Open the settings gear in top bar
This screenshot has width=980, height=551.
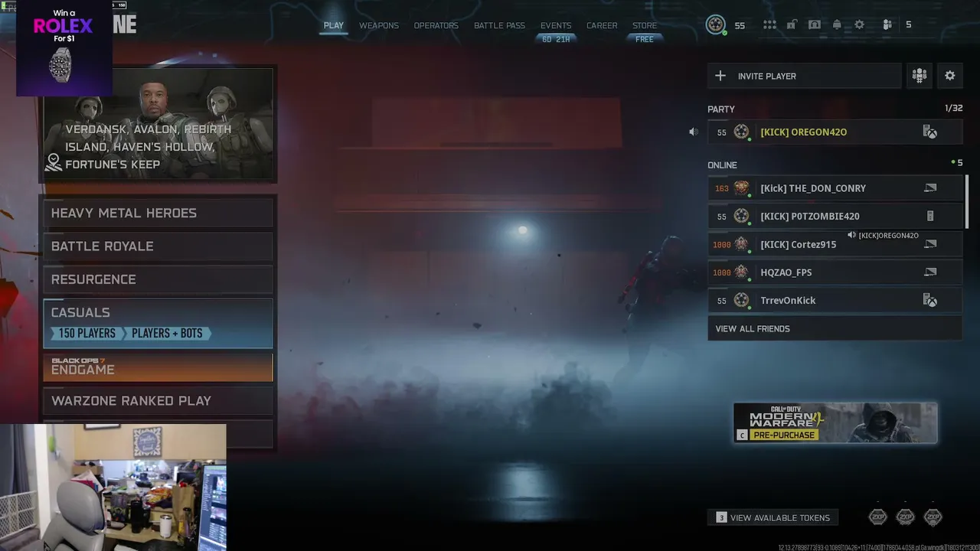click(x=860, y=25)
